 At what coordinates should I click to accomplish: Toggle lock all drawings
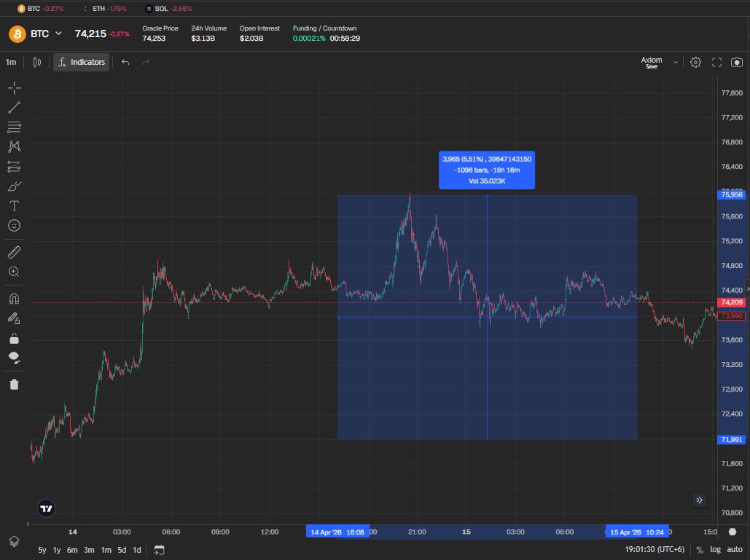pos(15,339)
